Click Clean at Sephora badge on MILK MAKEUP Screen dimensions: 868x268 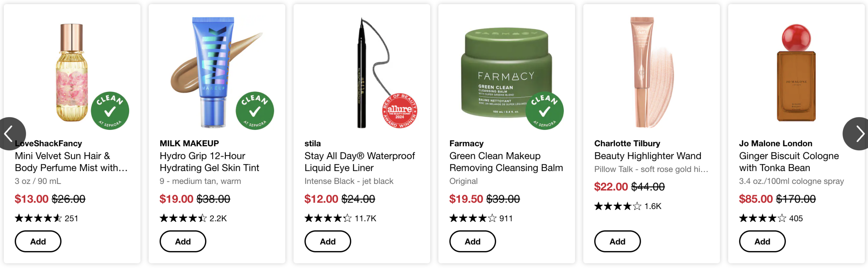pos(255,111)
